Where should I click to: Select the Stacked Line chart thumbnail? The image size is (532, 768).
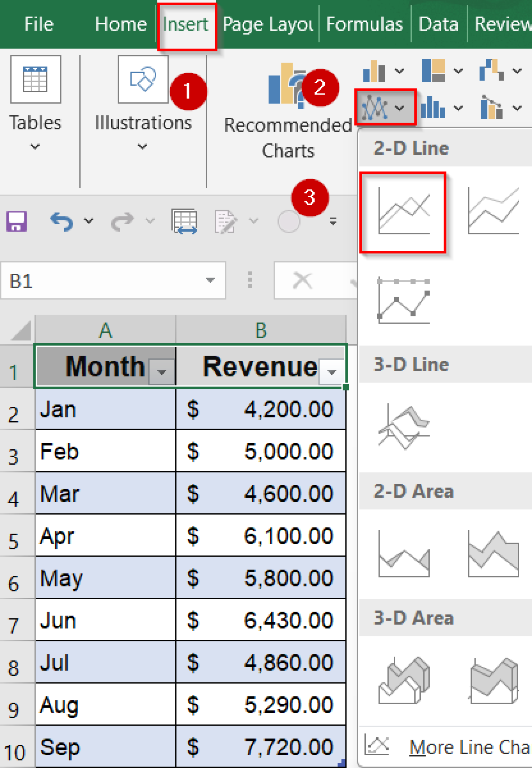[x=493, y=212]
